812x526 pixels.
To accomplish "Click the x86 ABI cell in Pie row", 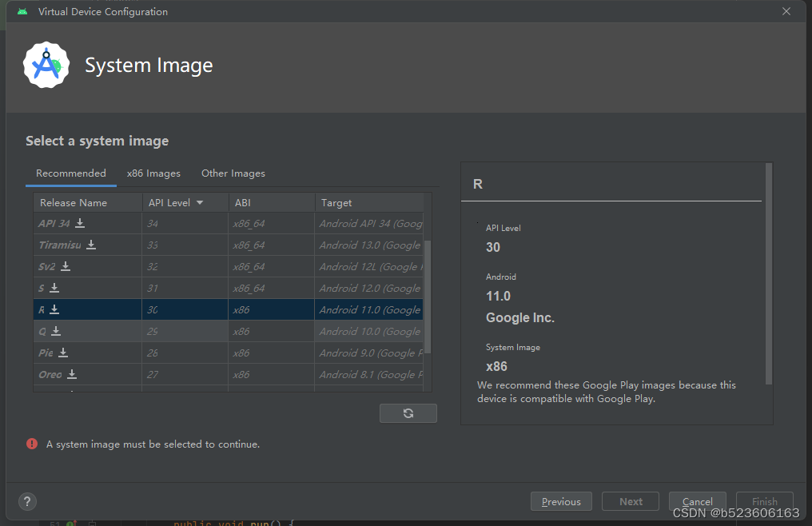I will tap(272, 353).
